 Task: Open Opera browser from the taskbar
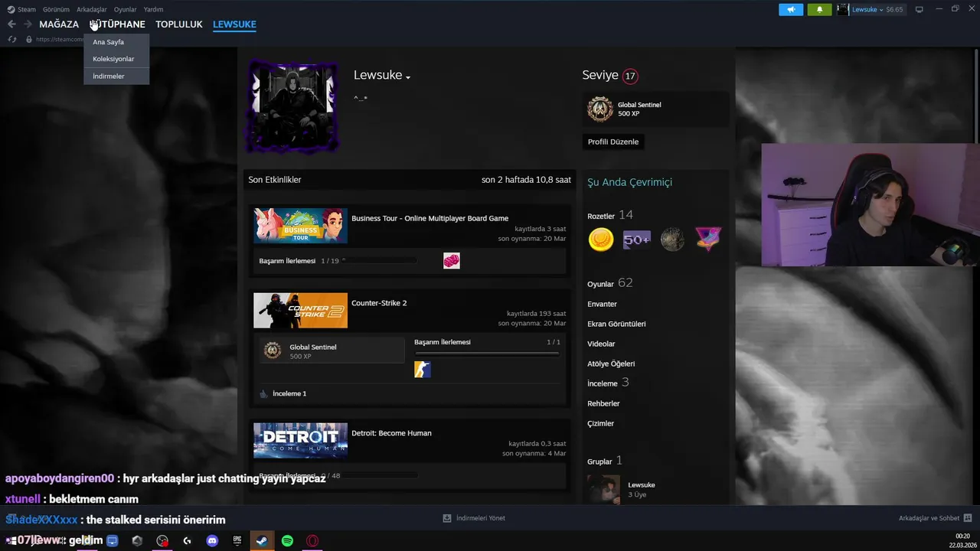pyautogui.click(x=312, y=540)
